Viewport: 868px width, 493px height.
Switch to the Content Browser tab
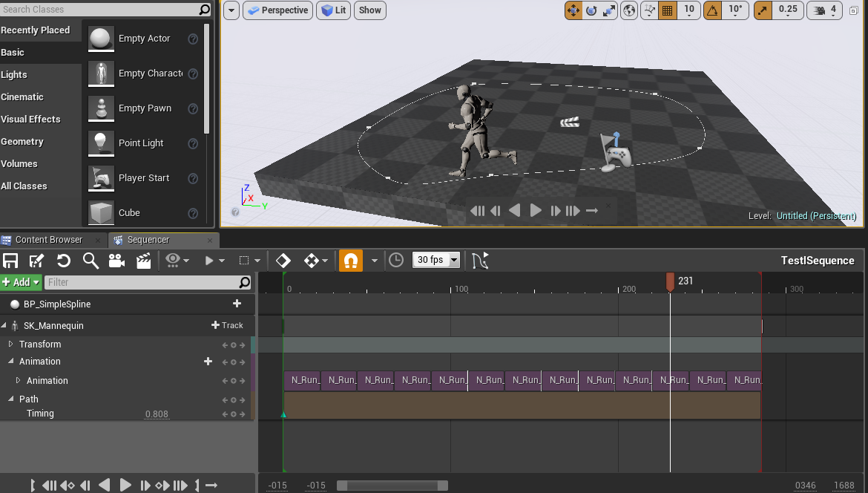(x=48, y=240)
